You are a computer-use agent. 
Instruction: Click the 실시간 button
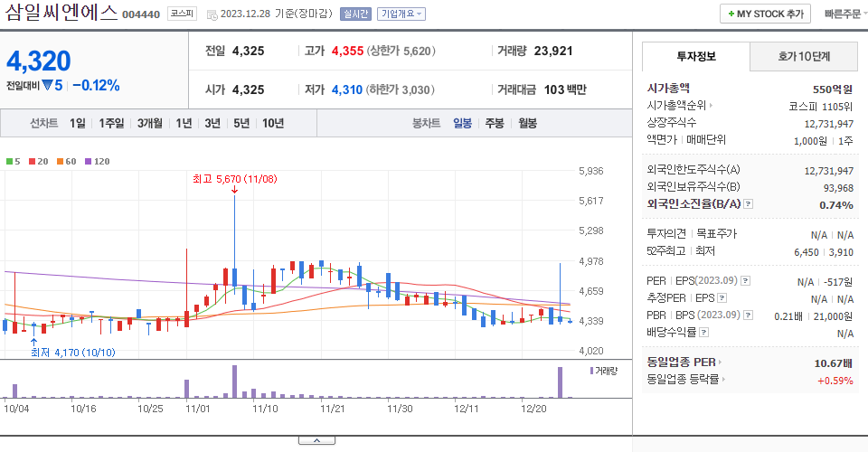[x=355, y=14]
